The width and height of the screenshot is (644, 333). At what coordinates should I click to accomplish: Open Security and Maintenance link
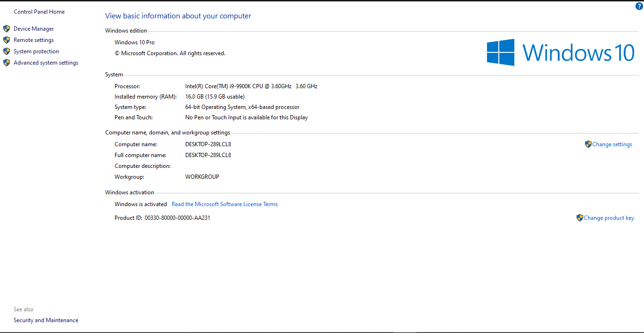pos(46,320)
